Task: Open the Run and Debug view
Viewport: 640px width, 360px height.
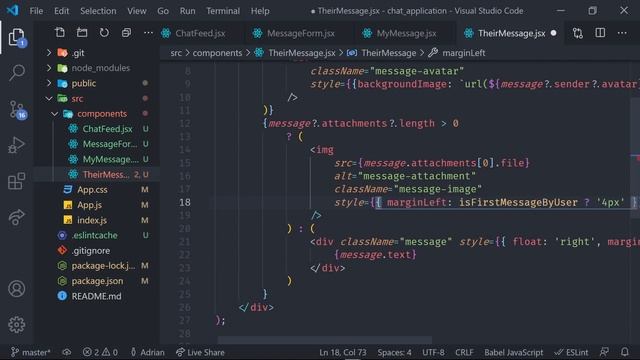Action: point(16,145)
